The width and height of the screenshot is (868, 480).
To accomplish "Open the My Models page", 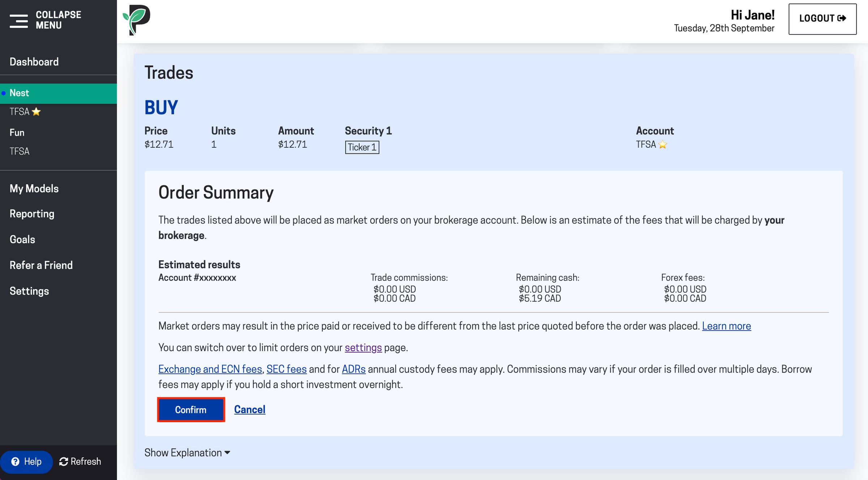I will coord(34,189).
